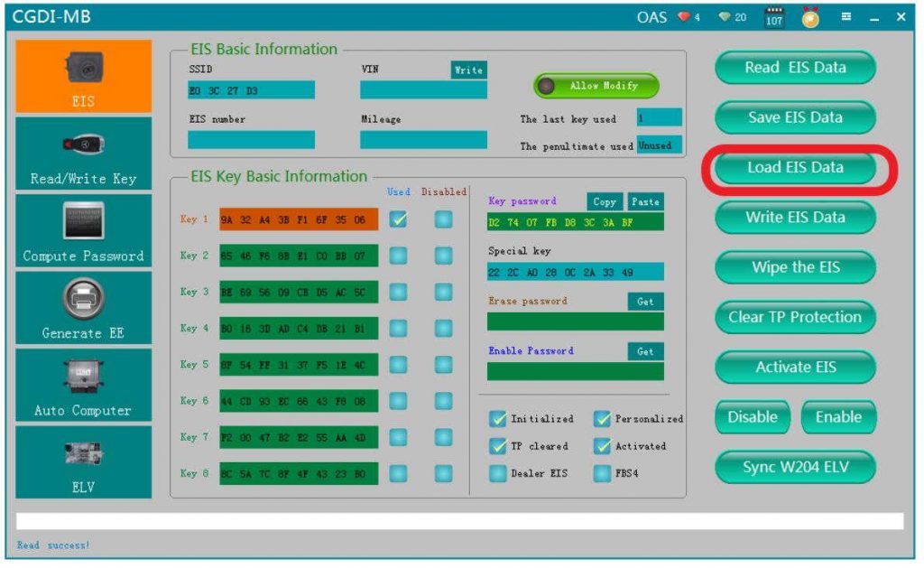924x568 pixels.
Task: Click the penultimate used field showing Unused
Action: [x=660, y=144]
